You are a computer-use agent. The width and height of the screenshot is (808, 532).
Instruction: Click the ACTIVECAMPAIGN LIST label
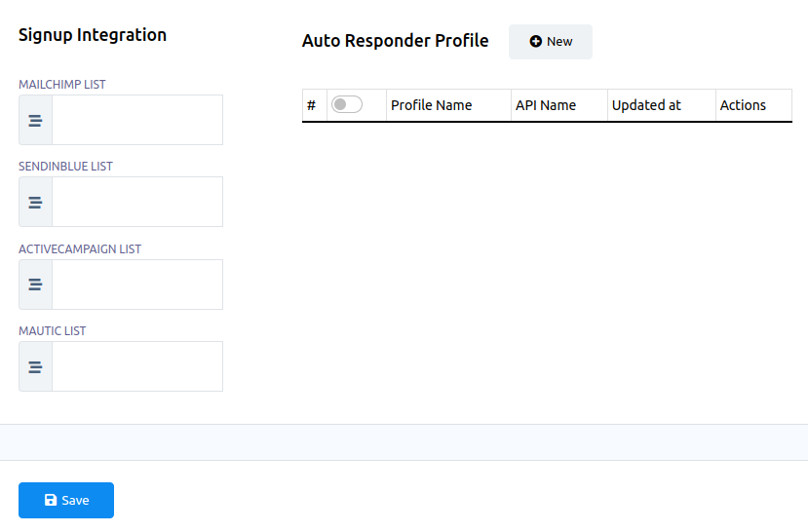[80, 249]
